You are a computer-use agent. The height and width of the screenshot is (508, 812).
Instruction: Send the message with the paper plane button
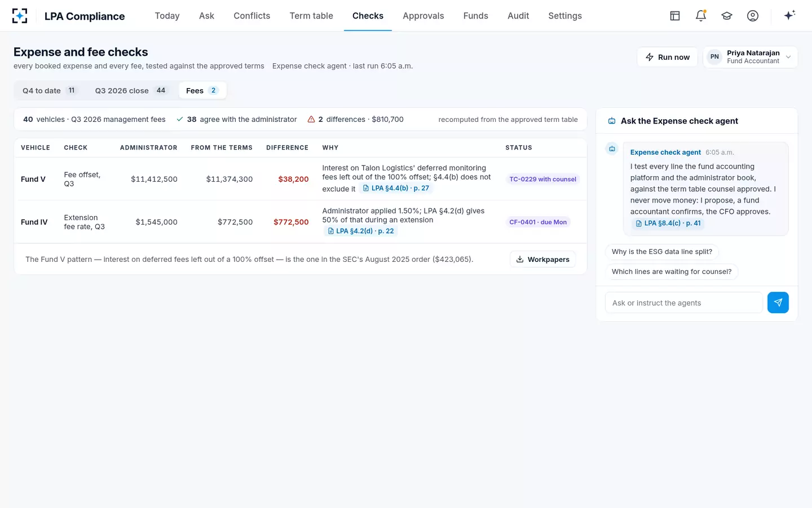pos(778,303)
